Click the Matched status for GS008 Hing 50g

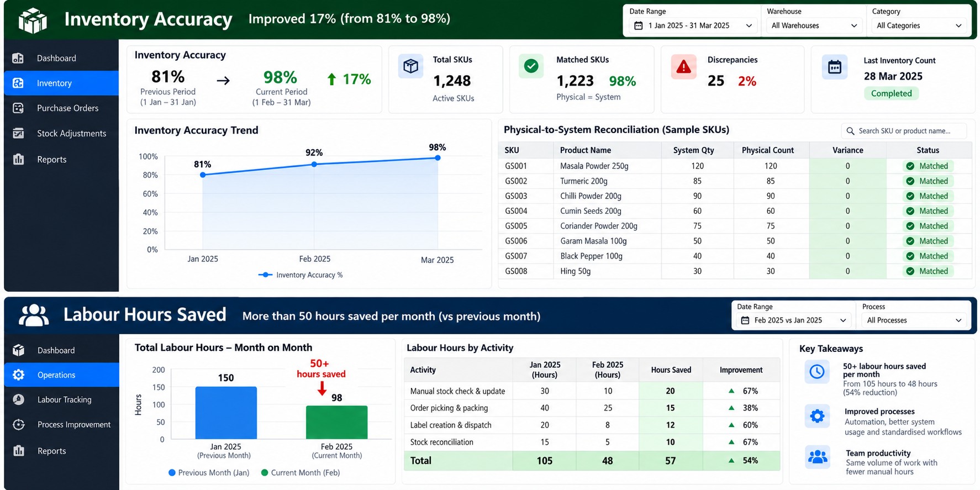(927, 271)
